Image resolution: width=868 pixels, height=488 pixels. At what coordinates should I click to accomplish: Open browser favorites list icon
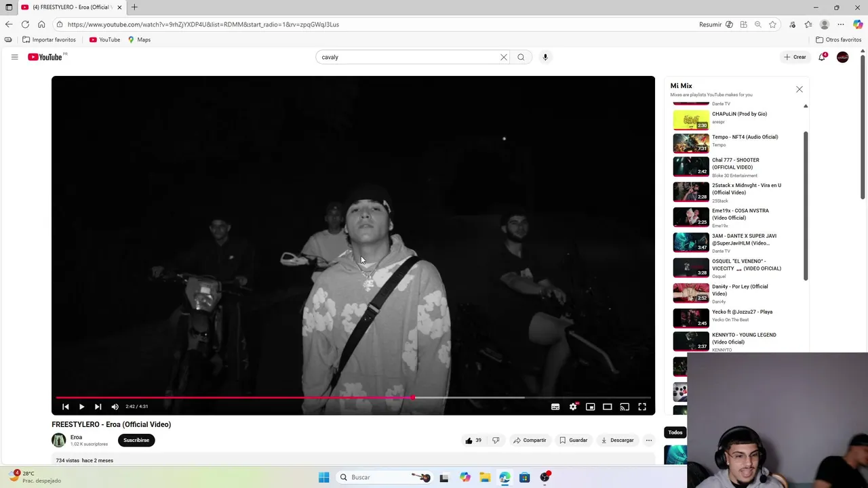(808, 24)
